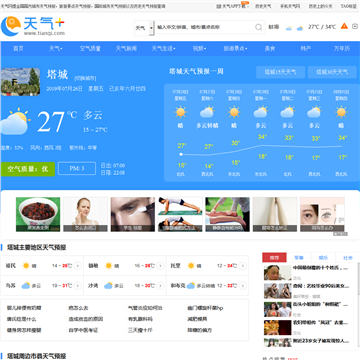Screen dimensions: 360x360
Task: Click the search magnifier icon
Action: point(259,27)
